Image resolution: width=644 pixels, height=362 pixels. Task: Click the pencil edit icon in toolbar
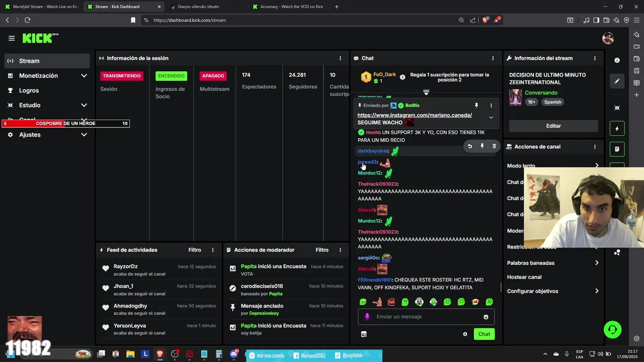pyautogui.click(x=617, y=81)
